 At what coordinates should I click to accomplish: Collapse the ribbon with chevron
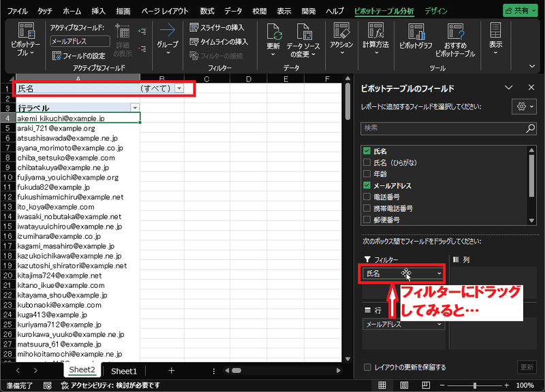pos(532,66)
